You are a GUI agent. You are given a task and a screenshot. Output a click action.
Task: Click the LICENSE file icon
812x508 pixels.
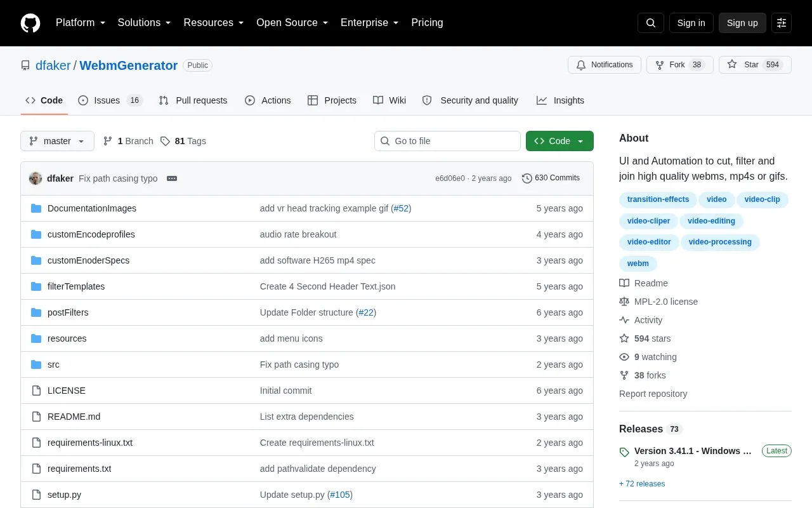pyautogui.click(x=36, y=391)
